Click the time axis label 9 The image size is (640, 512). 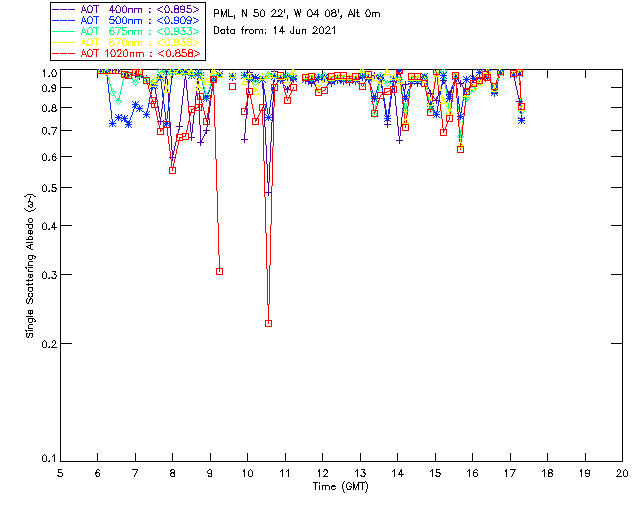[210, 473]
